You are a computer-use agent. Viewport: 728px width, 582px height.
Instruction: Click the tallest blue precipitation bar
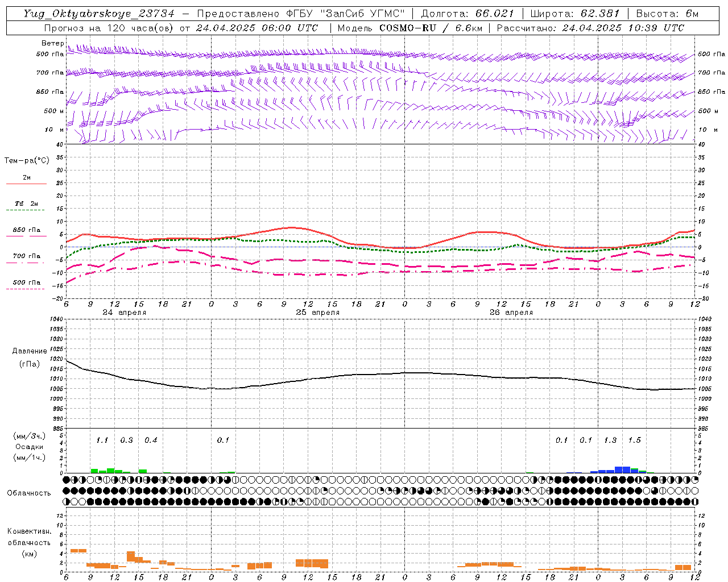(x=622, y=469)
